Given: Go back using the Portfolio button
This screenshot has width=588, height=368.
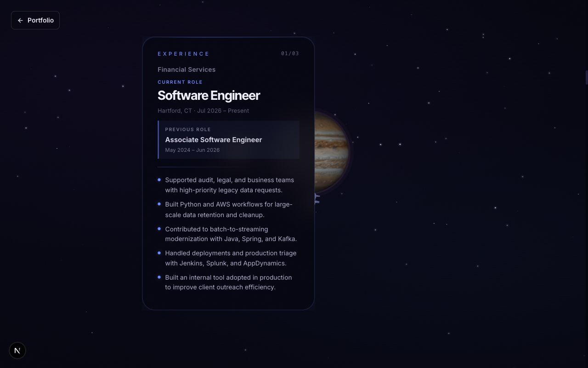Looking at the screenshot, I should (x=35, y=20).
